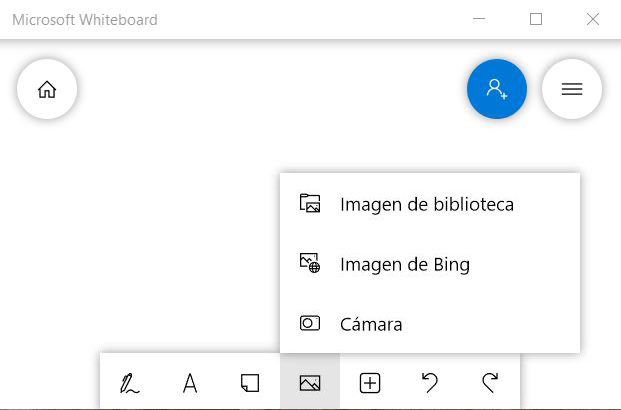This screenshot has height=410, width=621.
Task: Select the Pen inking tool
Action: click(130, 383)
